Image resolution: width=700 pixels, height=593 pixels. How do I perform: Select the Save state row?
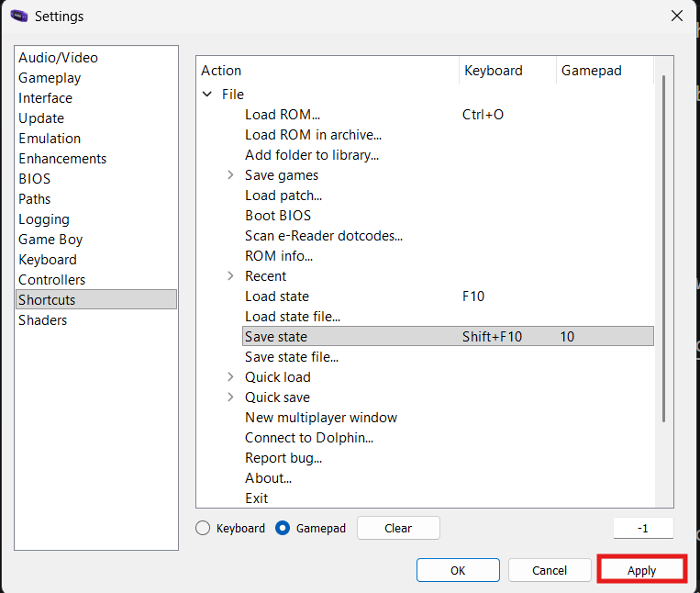[x=448, y=336]
